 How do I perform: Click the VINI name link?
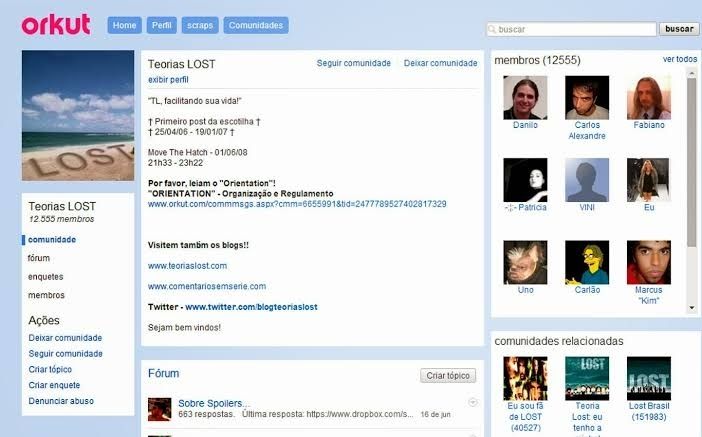(x=587, y=207)
